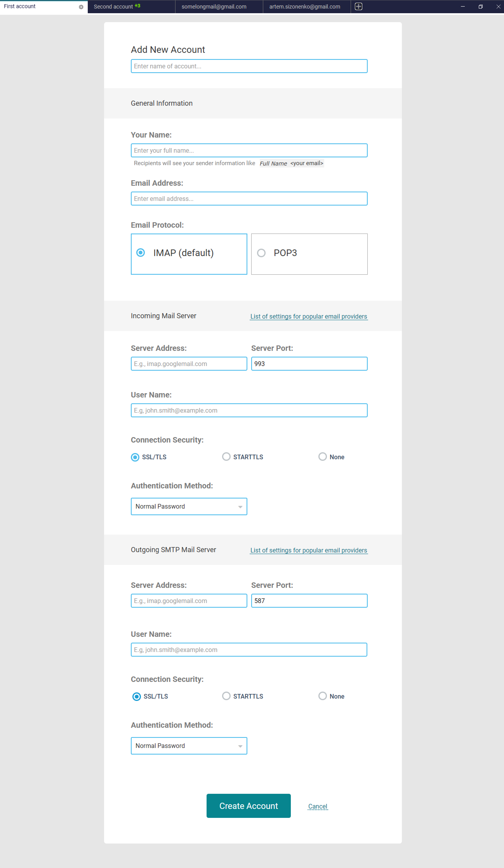Screen dimensions: 504x868
Task: Choose STARTTLS for incoming connection security
Action: click(x=226, y=457)
